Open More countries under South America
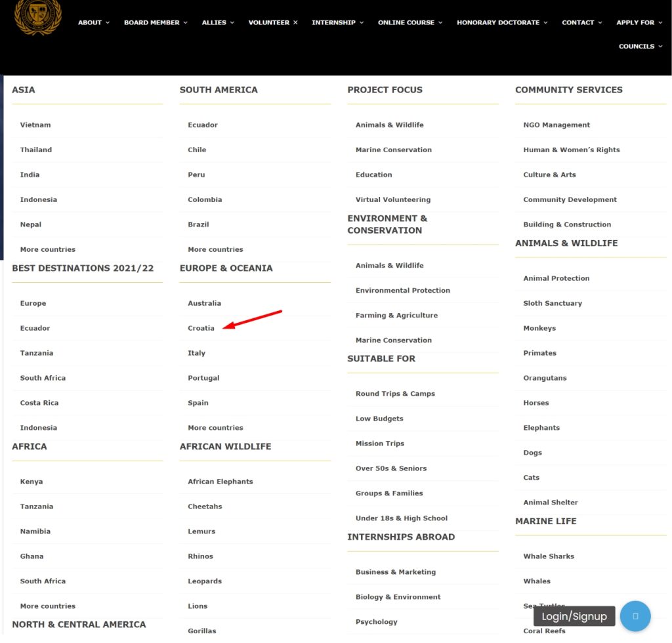This screenshot has height=643, width=672. 215,249
